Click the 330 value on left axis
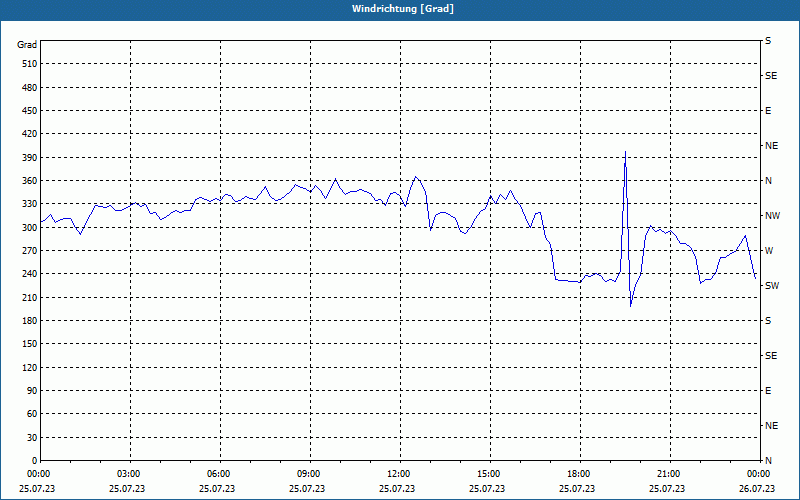The height and width of the screenshot is (500, 800). [x=30, y=204]
